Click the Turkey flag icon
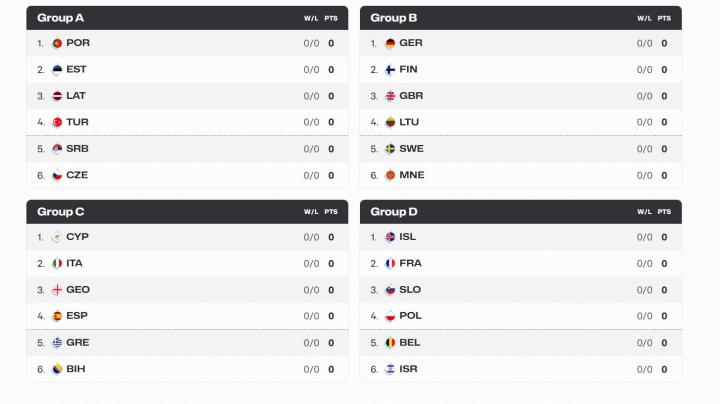The height and width of the screenshot is (404, 720). 57,122
